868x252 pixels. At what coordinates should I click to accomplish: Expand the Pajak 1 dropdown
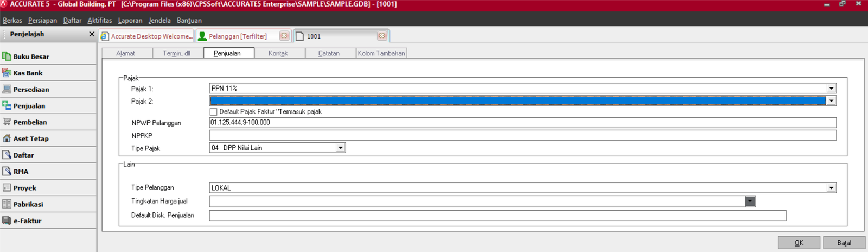pyautogui.click(x=831, y=89)
